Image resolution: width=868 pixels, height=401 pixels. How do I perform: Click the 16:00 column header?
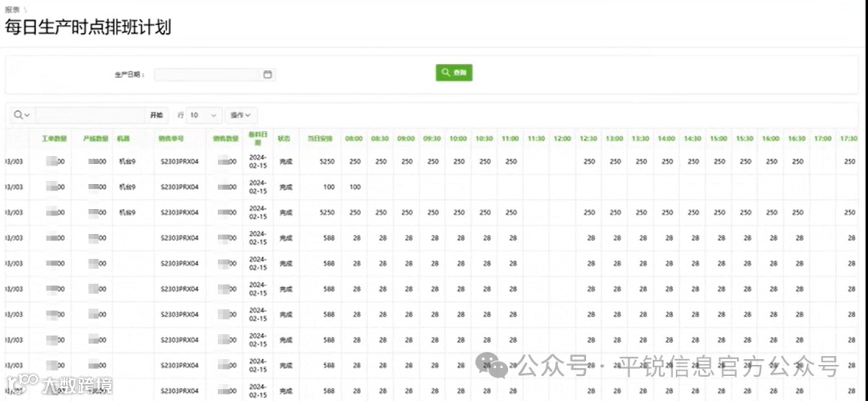(771, 138)
